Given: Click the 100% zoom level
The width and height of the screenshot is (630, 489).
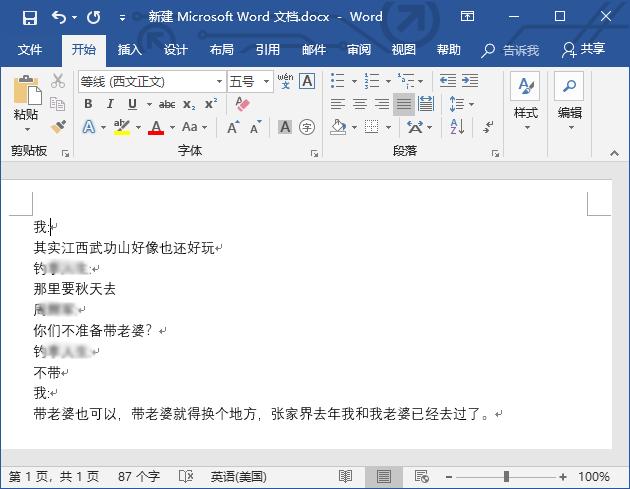Looking at the screenshot, I should coord(594,477).
